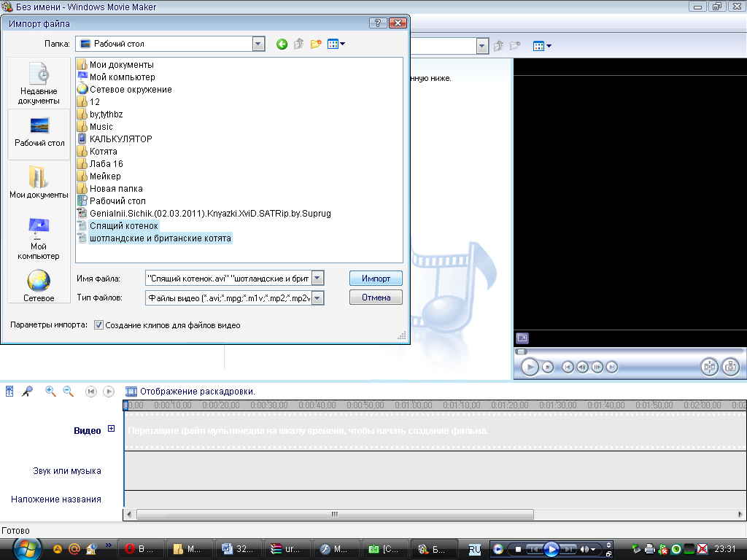Click the dialog Help question mark button
747x560 pixels.
click(378, 23)
